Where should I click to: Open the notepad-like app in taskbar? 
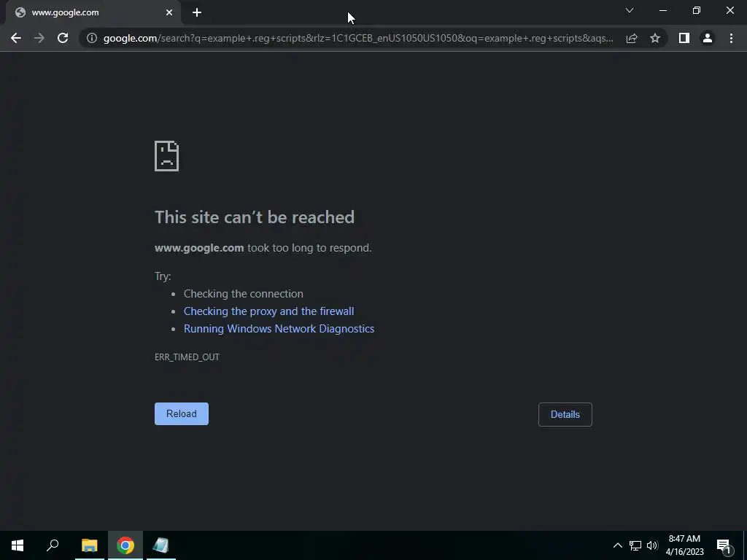[x=161, y=545]
